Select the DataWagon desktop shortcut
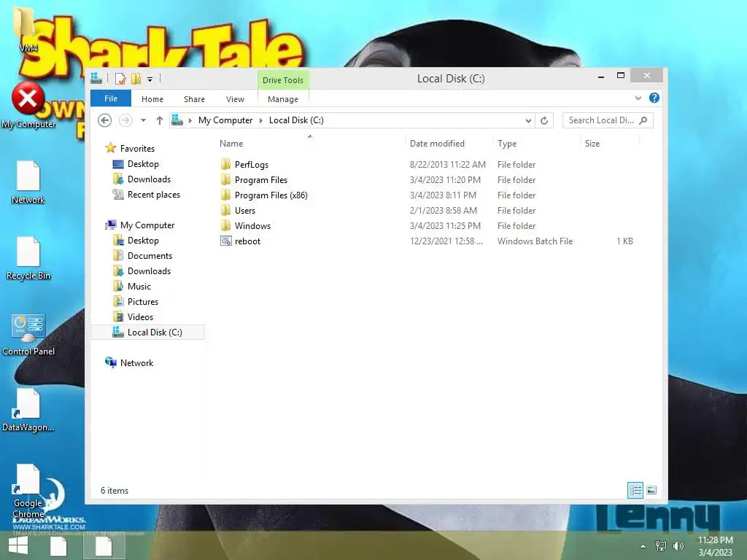Viewport: 747px width, 560px height. click(28, 411)
